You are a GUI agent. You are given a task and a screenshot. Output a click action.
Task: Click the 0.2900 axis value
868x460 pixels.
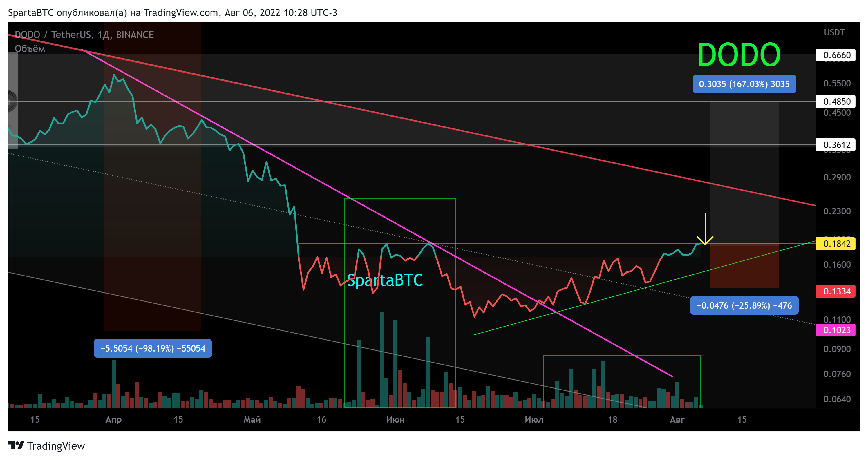(x=837, y=177)
